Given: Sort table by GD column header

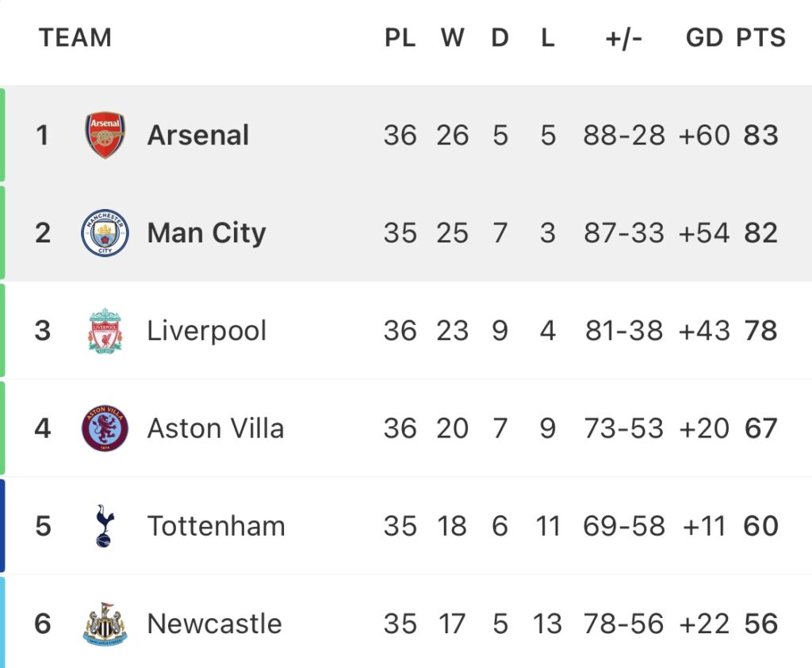Looking at the screenshot, I should click(704, 38).
